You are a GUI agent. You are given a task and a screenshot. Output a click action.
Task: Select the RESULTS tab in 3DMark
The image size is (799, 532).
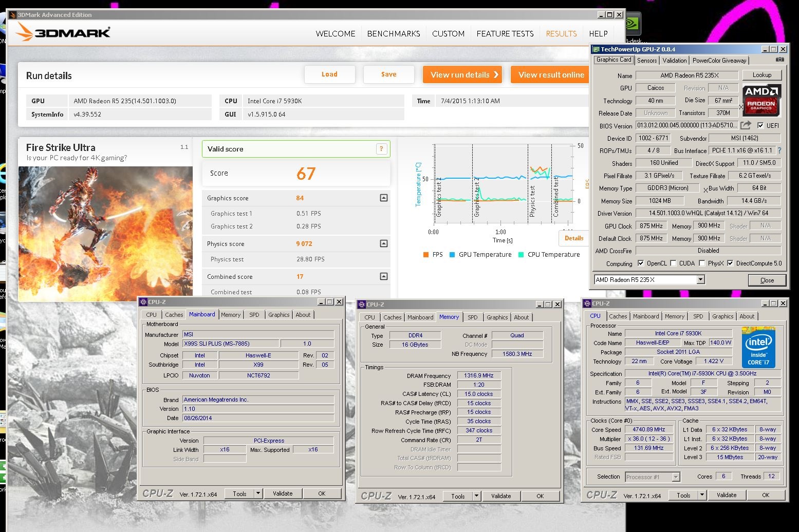(x=561, y=33)
